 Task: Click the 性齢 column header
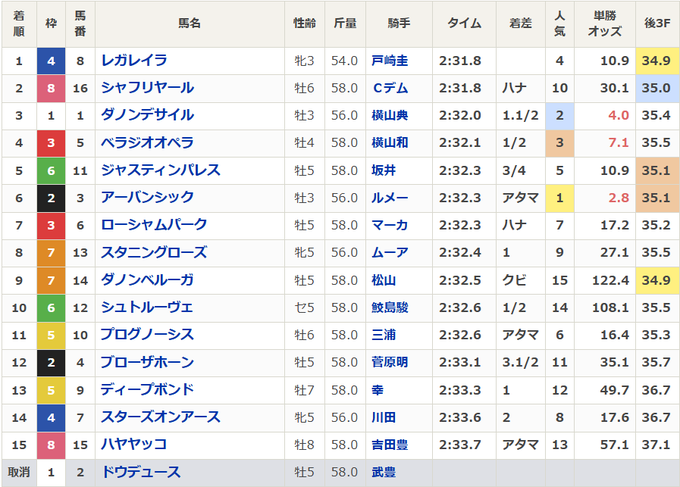pyautogui.click(x=304, y=23)
